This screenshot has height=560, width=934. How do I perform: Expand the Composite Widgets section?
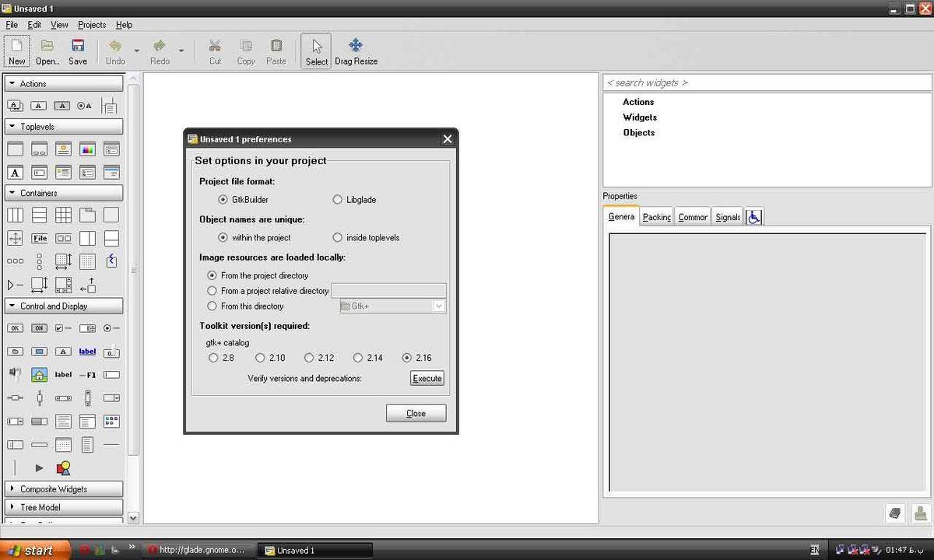pyautogui.click(x=64, y=489)
